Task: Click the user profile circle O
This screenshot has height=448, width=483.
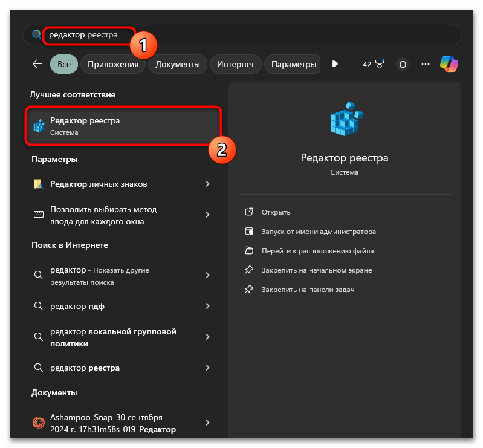Action: click(402, 65)
